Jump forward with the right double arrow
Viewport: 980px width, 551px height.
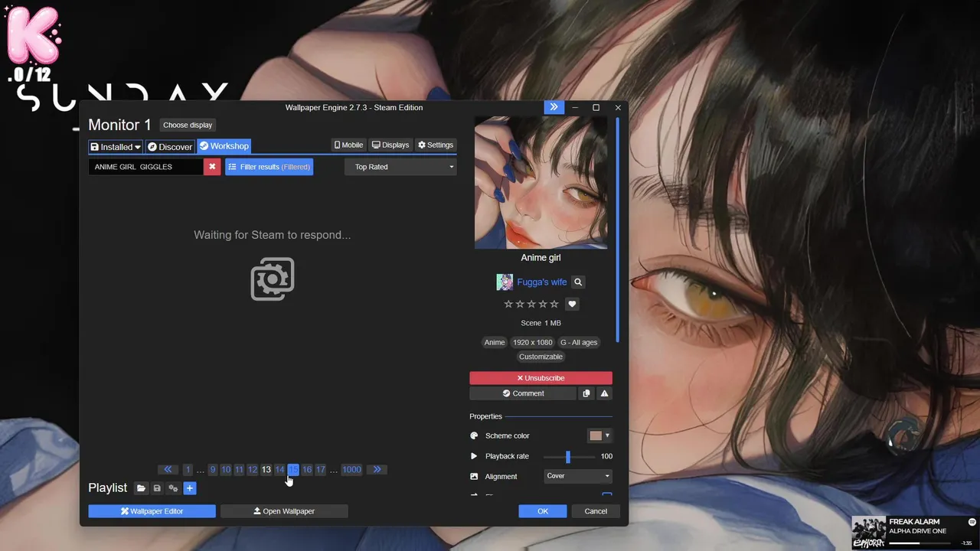(x=377, y=469)
